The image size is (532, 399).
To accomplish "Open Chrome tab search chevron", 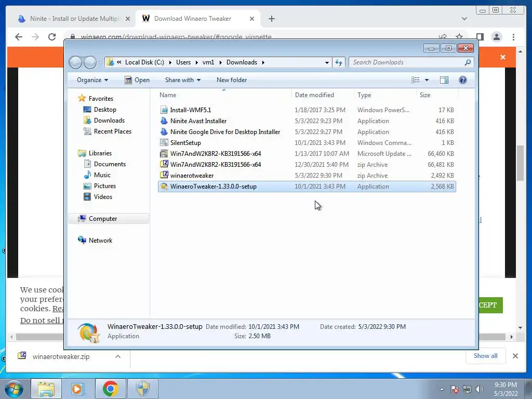I will pyautogui.click(x=464, y=19).
